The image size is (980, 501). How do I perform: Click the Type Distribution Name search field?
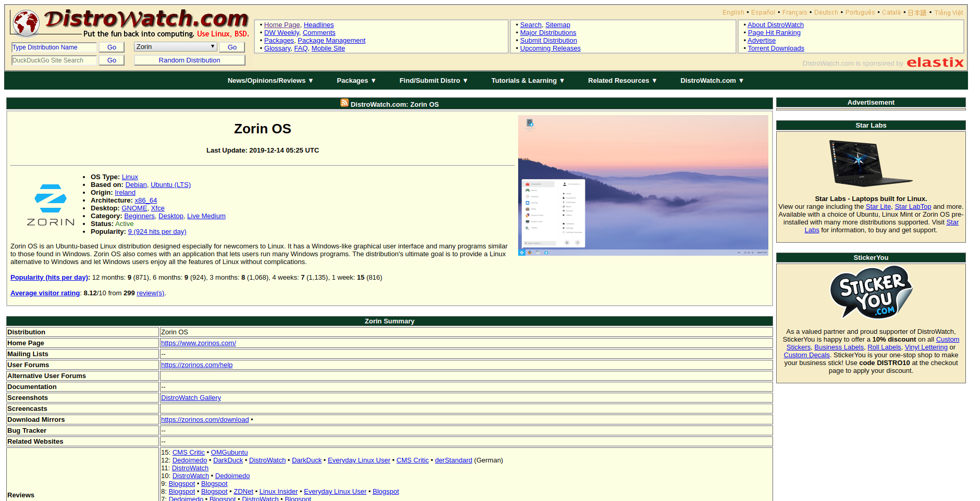53,47
